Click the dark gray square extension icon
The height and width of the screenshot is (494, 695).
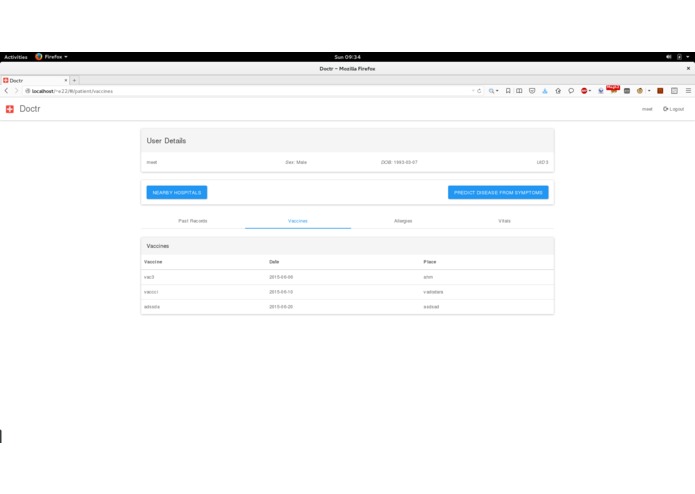[x=627, y=91]
